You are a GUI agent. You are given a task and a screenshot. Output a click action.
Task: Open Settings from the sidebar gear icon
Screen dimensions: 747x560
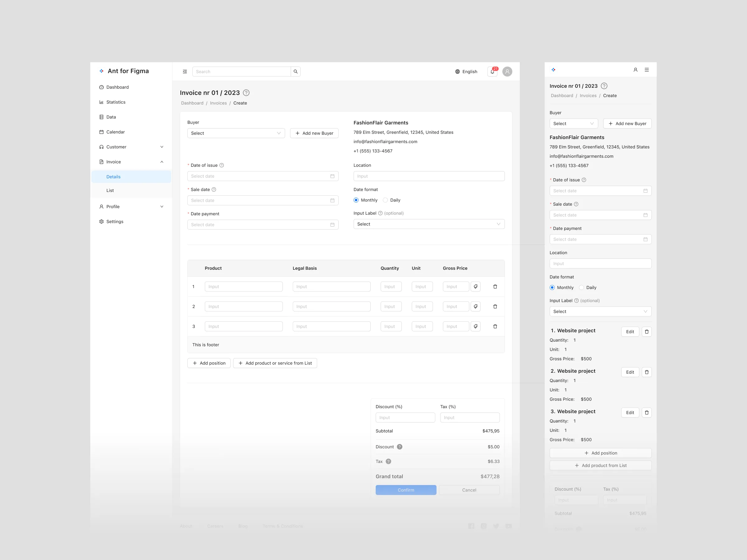(115, 221)
